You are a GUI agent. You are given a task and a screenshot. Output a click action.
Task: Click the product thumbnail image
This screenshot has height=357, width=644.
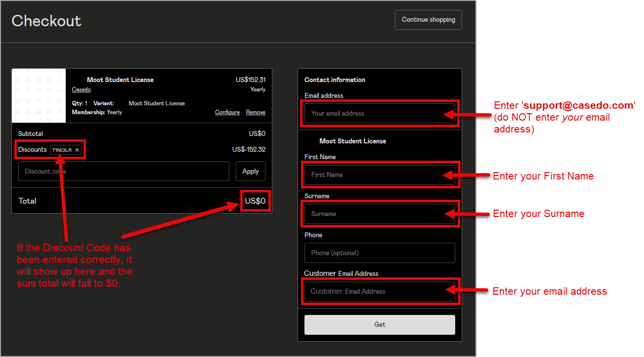click(39, 95)
